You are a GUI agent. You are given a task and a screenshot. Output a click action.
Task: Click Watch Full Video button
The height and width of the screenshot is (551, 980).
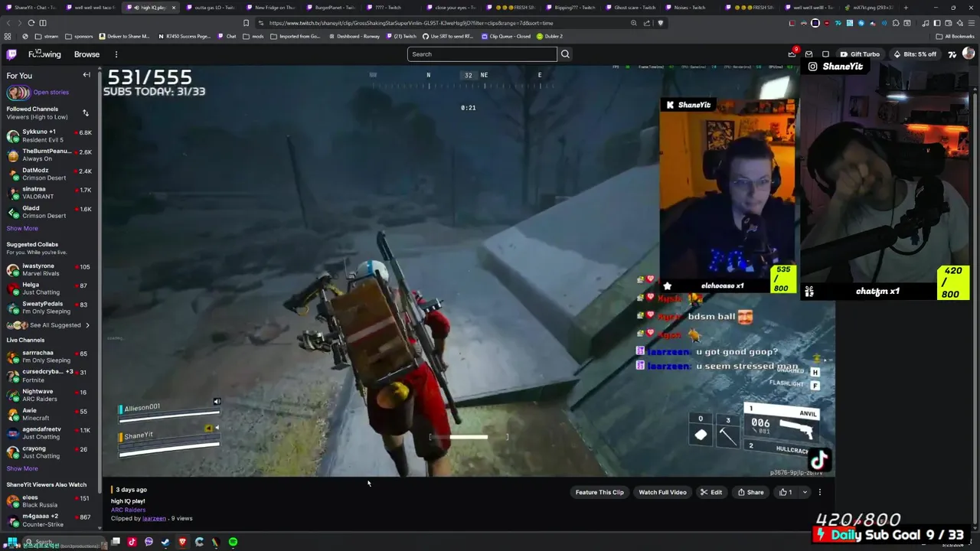pyautogui.click(x=662, y=492)
